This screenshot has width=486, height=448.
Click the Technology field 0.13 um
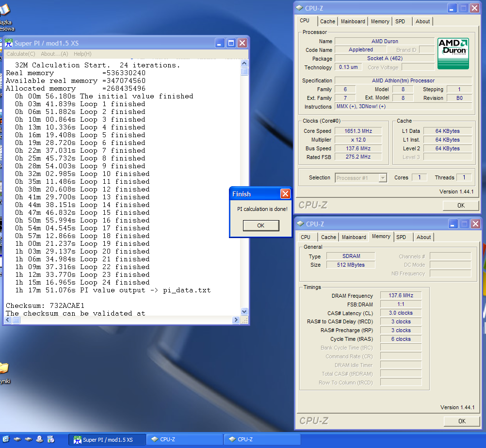(348, 67)
